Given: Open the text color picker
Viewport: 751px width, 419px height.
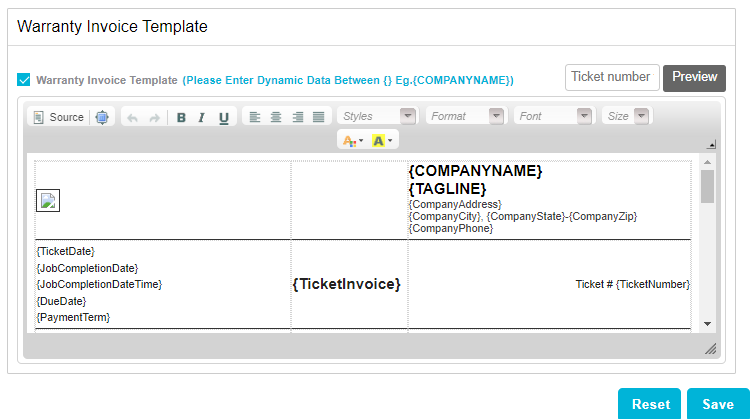Looking at the screenshot, I should coord(353,141).
